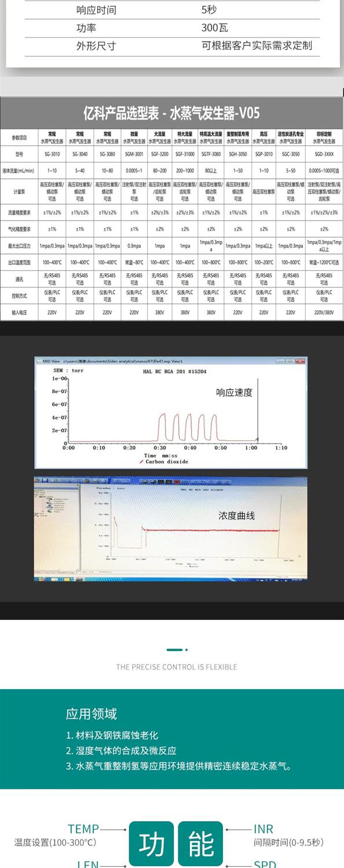Click the green dash divider above PRECISE CONTROL
Viewport: 344px width, 868px height.
[176, 649]
